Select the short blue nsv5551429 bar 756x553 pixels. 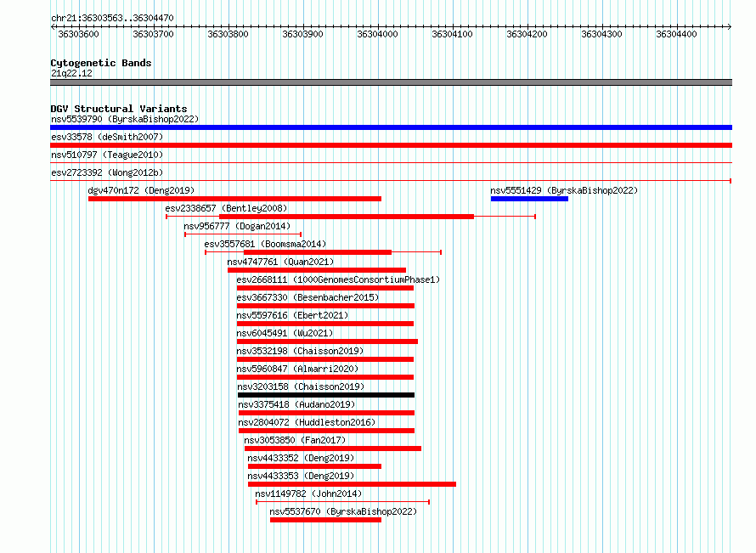click(x=529, y=199)
